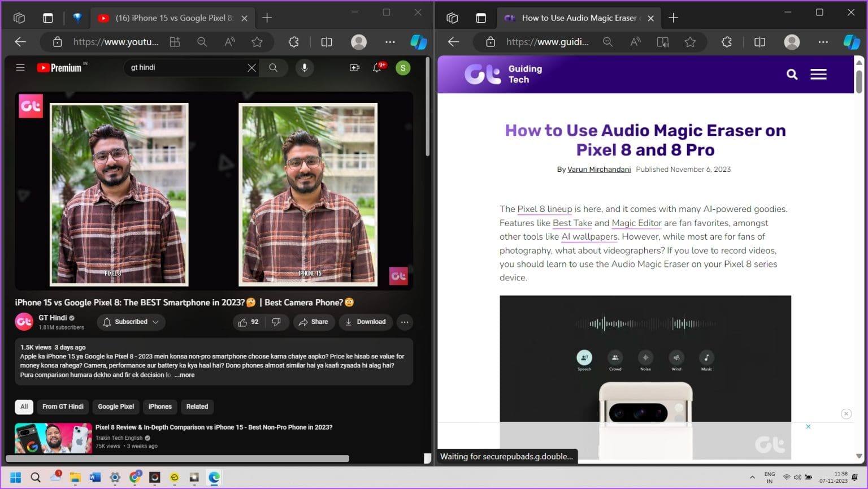Expand the description with "...more"
Image resolution: width=868 pixels, height=489 pixels.
click(x=184, y=375)
